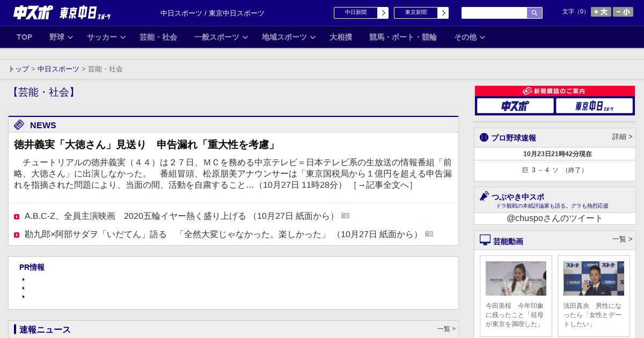Click the search magnifier button

pyautogui.click(x=535, y=13)
